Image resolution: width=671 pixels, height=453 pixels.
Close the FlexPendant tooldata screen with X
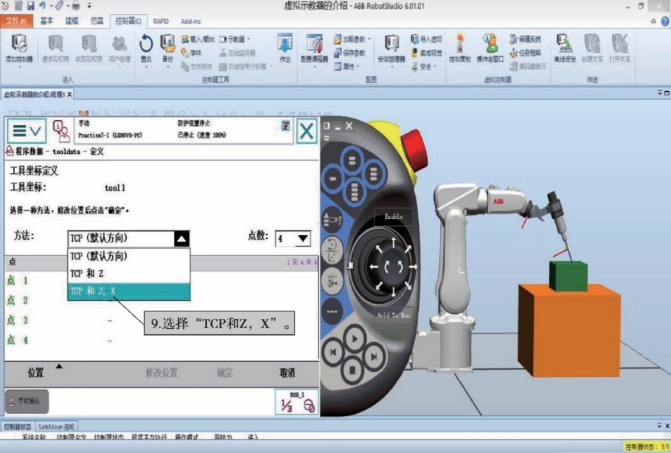tap(306, 130)
